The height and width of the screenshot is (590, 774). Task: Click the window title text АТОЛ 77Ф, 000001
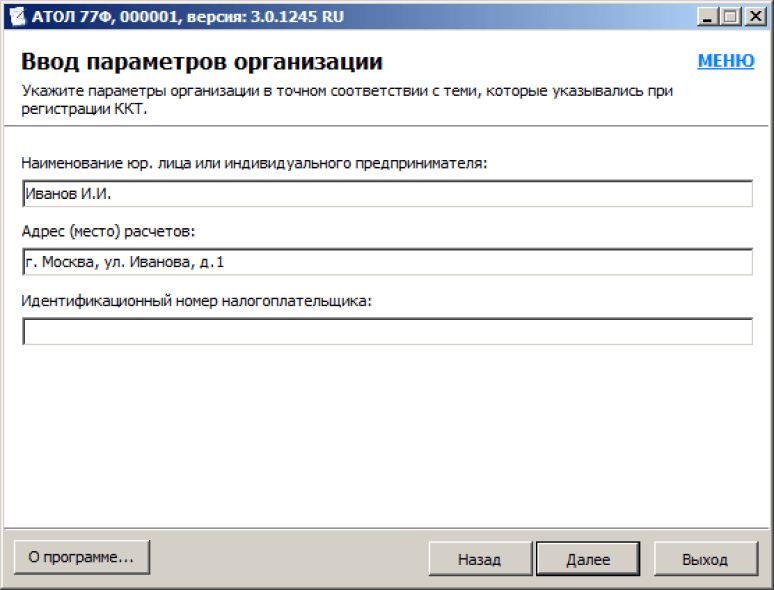tap(188, 17)
